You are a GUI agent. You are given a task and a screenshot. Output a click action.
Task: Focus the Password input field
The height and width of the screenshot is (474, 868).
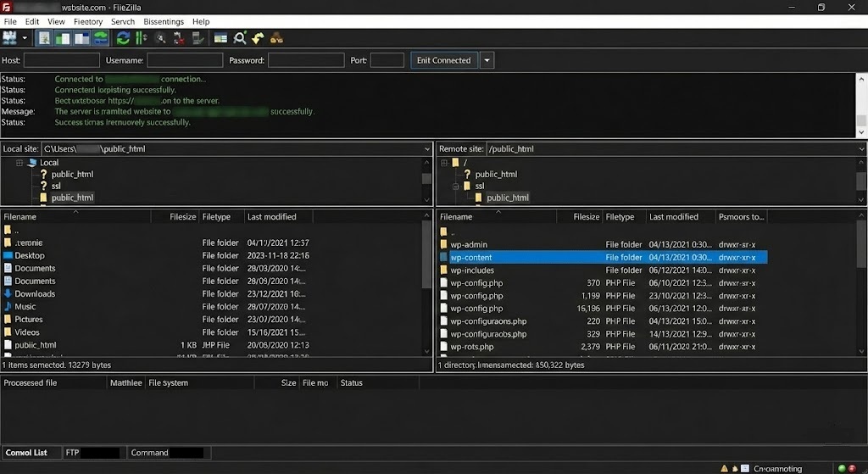[306, 60]
